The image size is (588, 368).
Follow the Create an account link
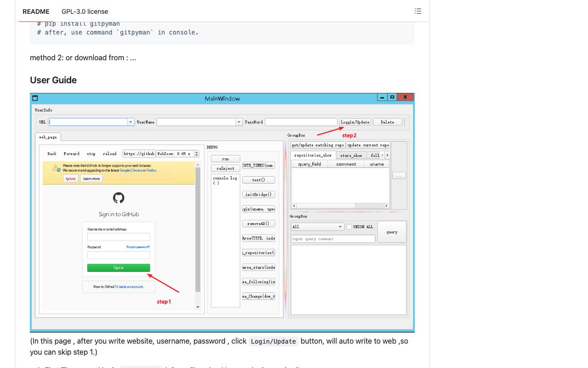[130, 287]
